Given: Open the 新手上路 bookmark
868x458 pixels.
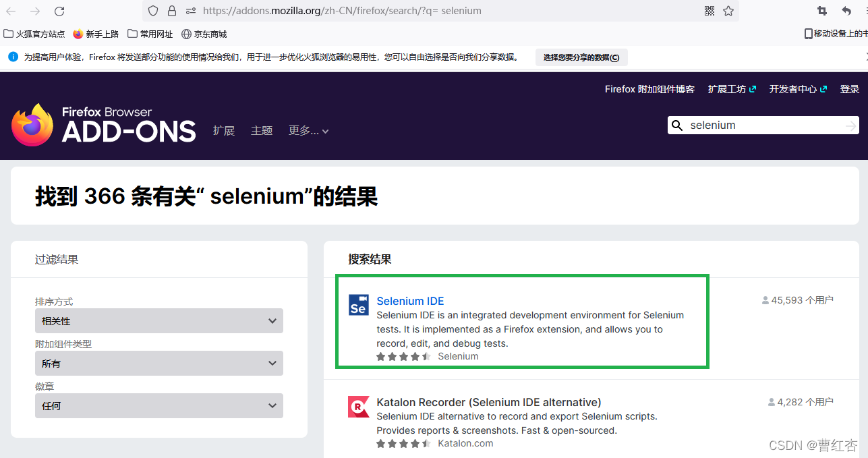Looking at the screenshot, I should click(x=96, y=34).
